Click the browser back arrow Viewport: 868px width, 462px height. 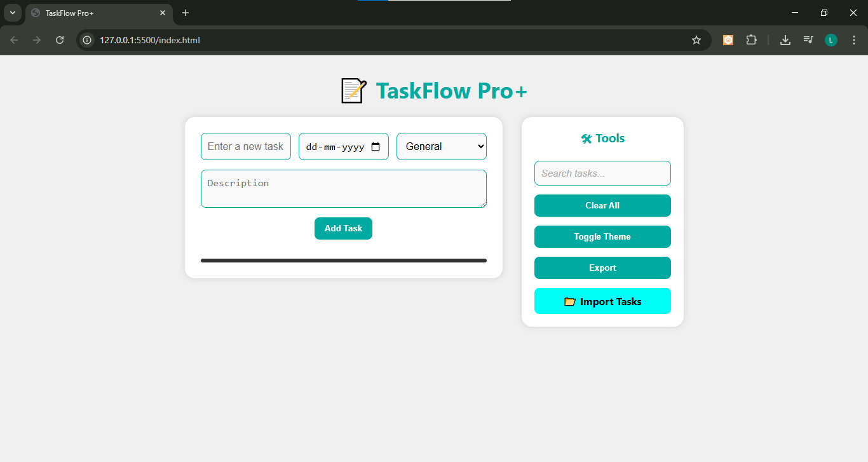(14, 40)
